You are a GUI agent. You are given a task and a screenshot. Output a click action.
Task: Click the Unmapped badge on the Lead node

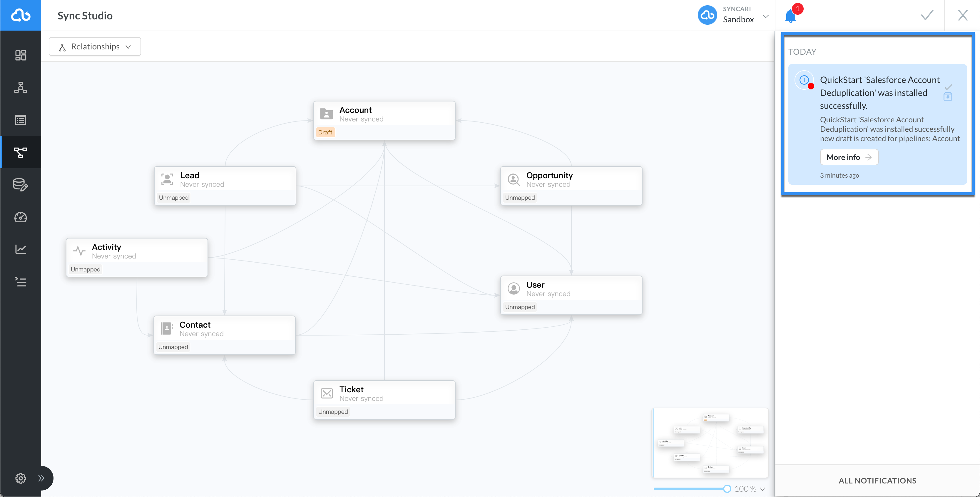(x=174, y=198)
